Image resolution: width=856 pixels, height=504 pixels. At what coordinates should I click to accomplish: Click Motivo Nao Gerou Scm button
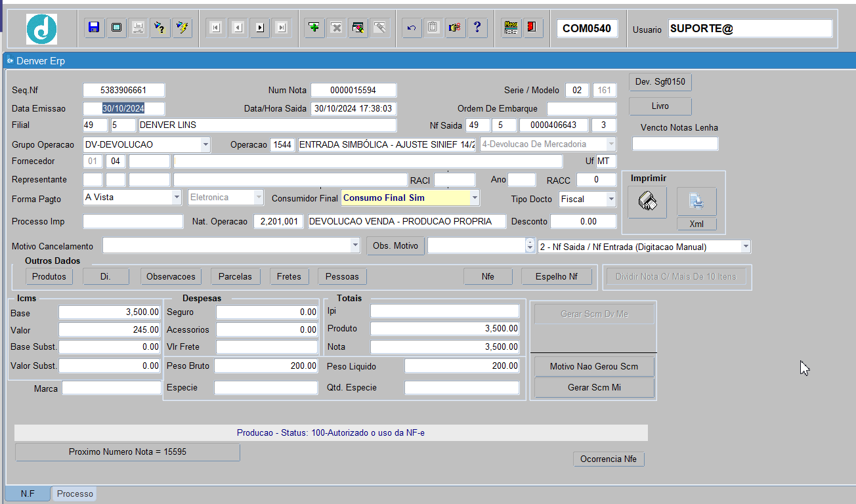[x=594, y=366]
